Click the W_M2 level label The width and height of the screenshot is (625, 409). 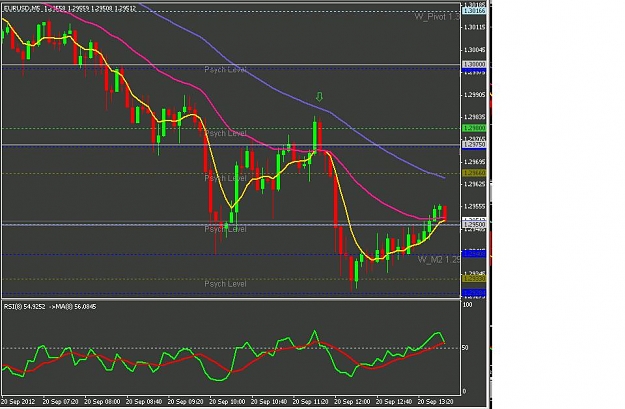(439, 260)
